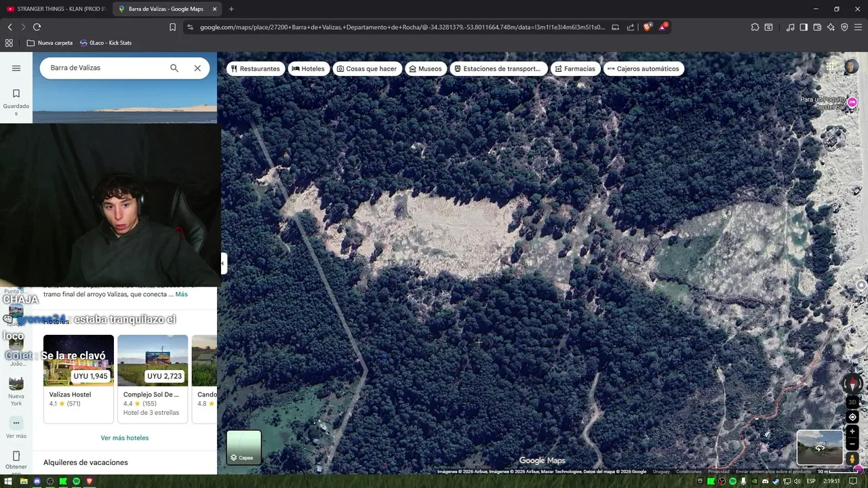This screenshot has height=488, width=868.
Task: Click the share page icon
Action: pyautogui.click(x=631, y=27)
